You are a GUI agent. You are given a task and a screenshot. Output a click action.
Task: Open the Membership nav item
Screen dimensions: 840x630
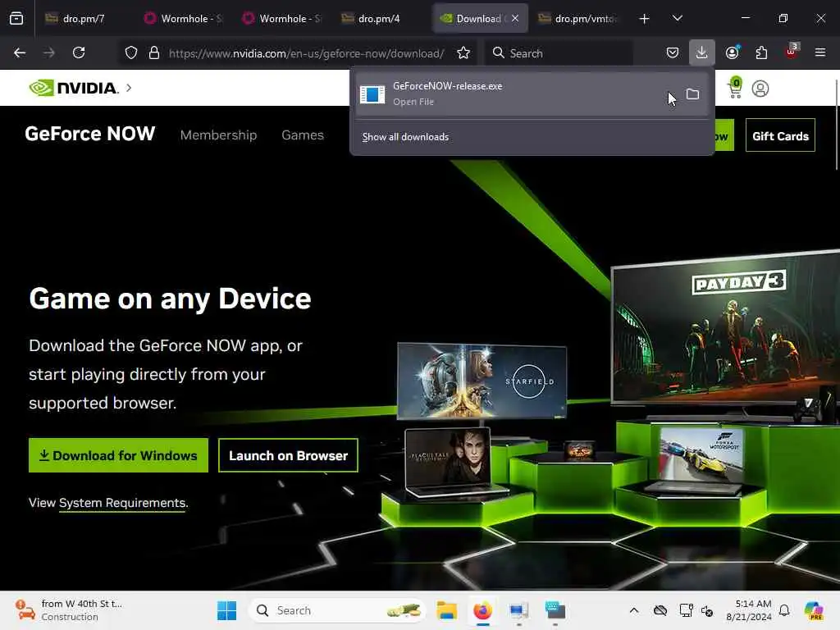(x=218, y=135)
